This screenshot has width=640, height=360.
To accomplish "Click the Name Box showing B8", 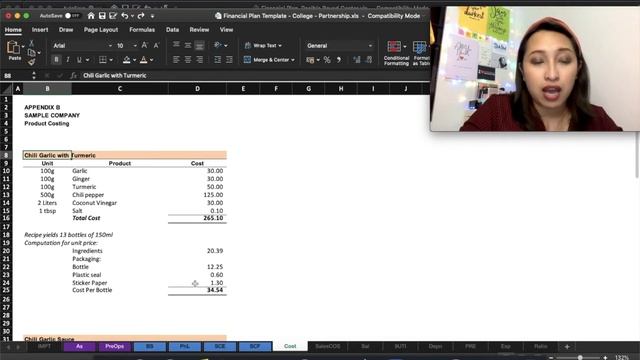I will click(x=16, y=76).
